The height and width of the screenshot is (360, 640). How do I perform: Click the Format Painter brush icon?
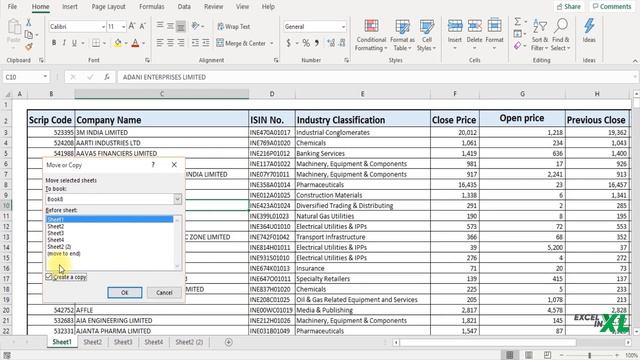[29, 47]
